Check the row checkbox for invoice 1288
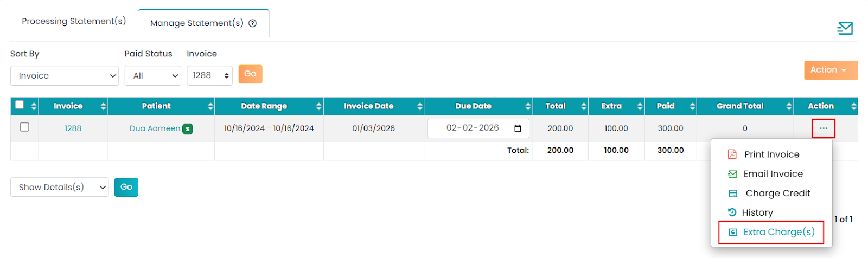868x258 pixels. coord(24,127)
